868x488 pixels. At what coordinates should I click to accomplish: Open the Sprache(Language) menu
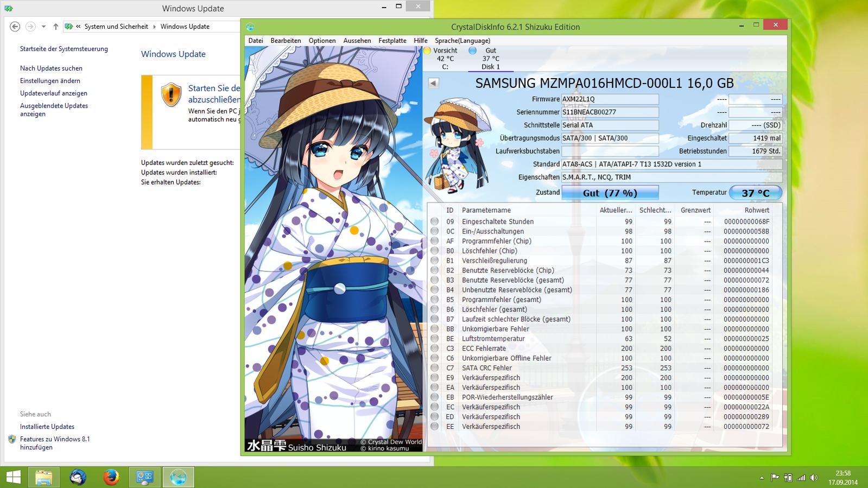(462, 40)
